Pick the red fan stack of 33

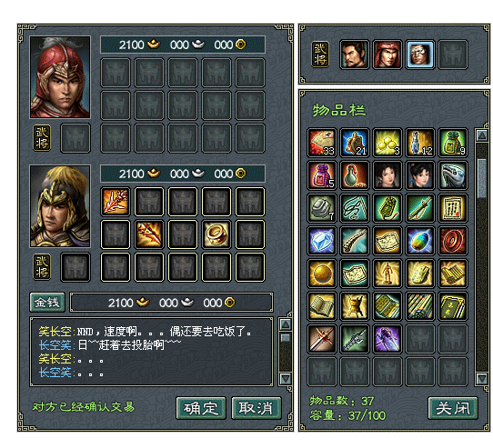tap(322, 143)
